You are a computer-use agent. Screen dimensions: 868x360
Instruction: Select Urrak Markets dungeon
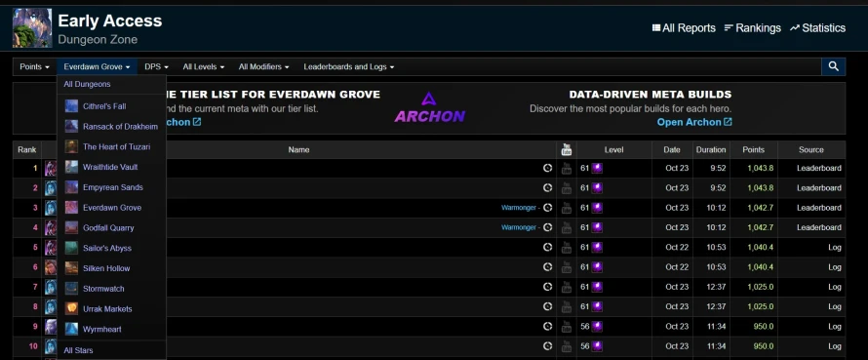tap(107, 309)
